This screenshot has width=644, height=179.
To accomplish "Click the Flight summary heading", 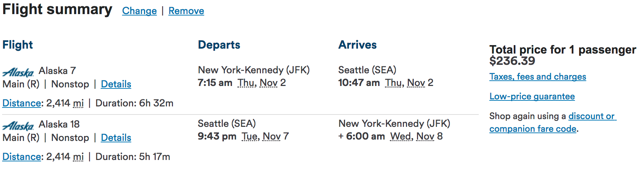I will pyautogui.click(x=57, y=10).
